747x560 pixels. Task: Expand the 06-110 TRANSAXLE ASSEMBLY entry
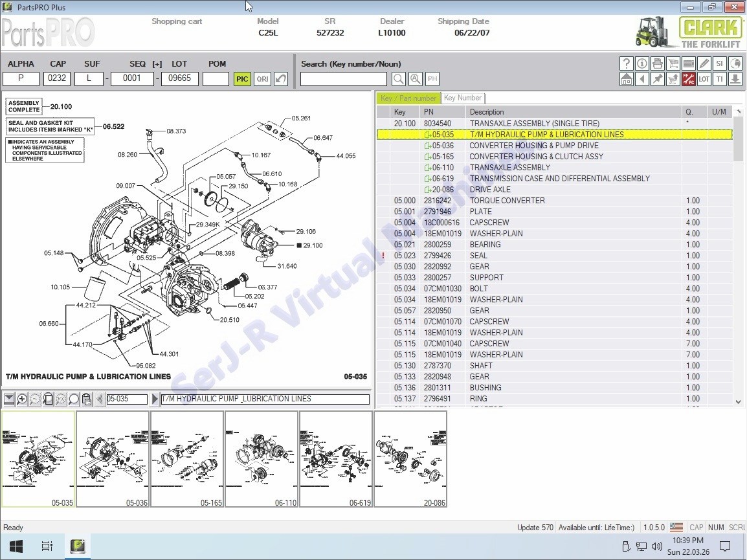click(428, 168)
